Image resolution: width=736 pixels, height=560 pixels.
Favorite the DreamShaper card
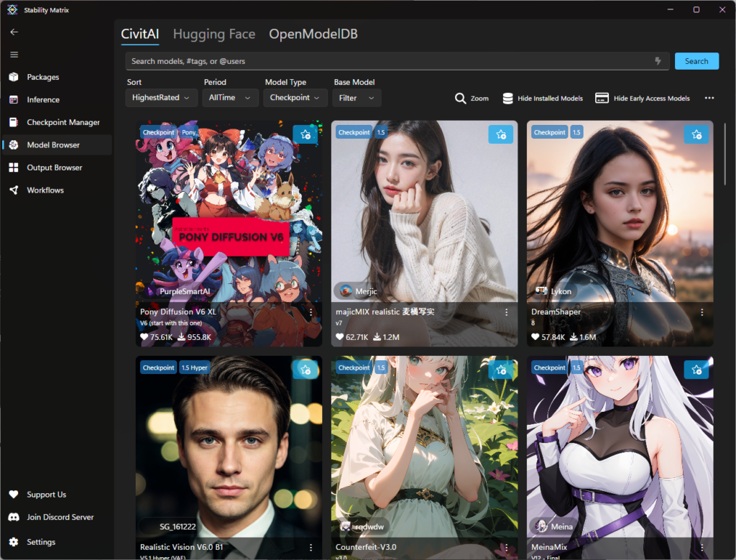point(696,134)
